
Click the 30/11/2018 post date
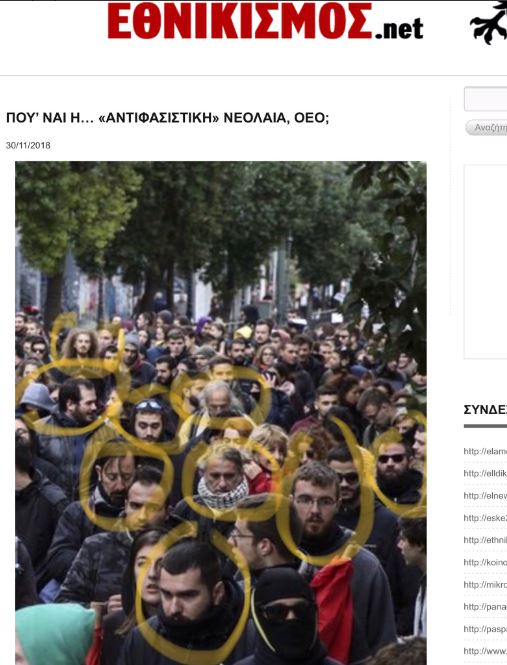point(28,145)
